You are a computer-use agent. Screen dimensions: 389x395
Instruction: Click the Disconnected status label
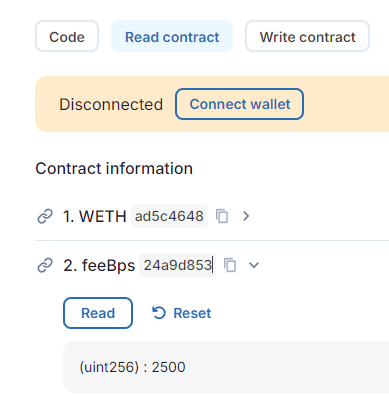coord(111,104)
